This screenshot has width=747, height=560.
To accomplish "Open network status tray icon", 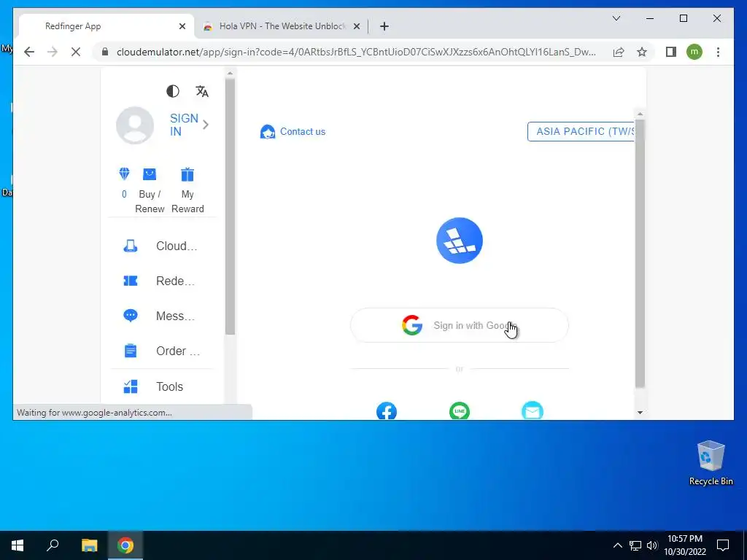I will (635, 545).
